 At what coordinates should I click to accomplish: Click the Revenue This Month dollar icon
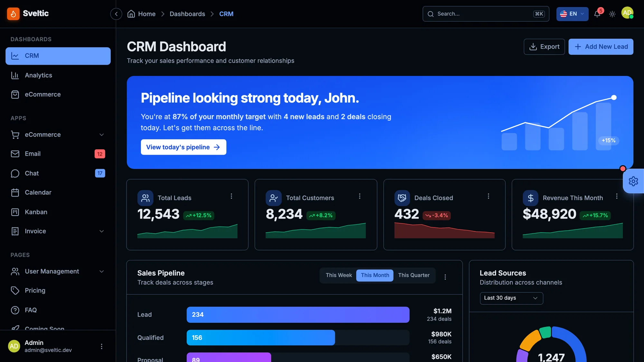pyautogui.click(x=530, y=198)
